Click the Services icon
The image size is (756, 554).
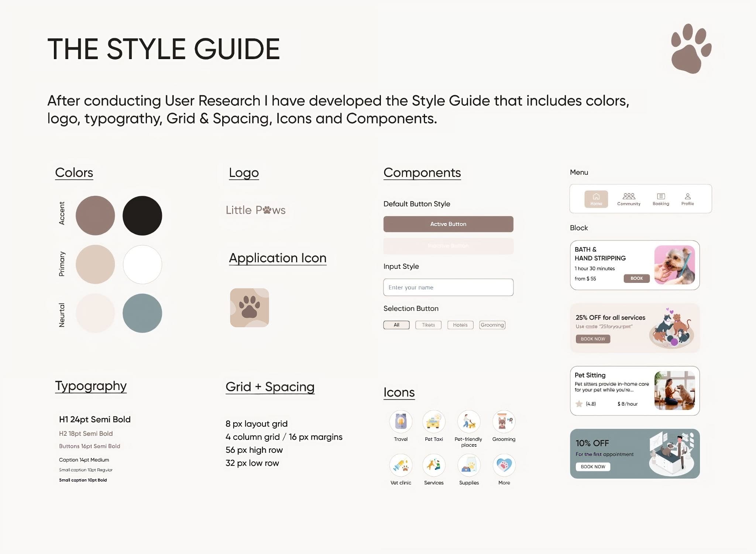coord(434,466)
